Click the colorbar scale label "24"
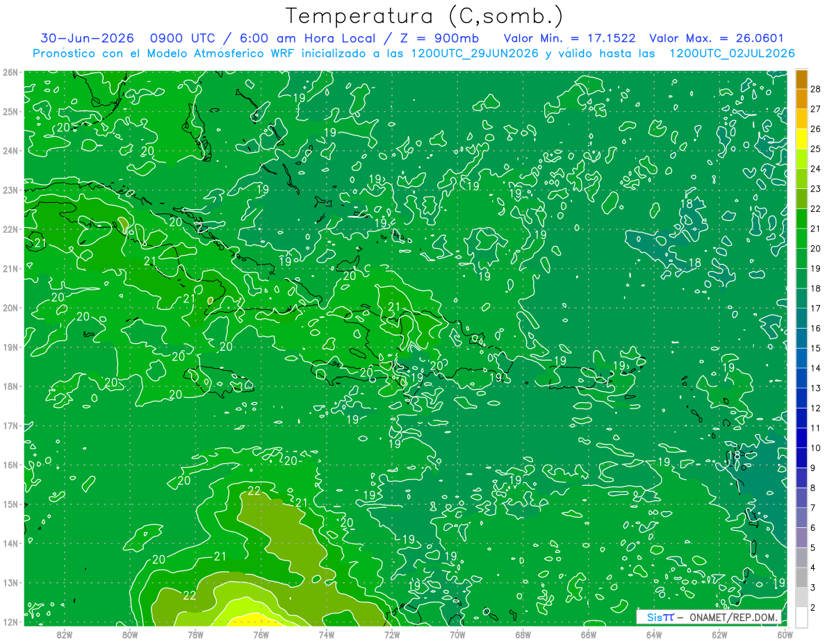The image size is (834, 644). pyautogui.click(x=816, y=169)
